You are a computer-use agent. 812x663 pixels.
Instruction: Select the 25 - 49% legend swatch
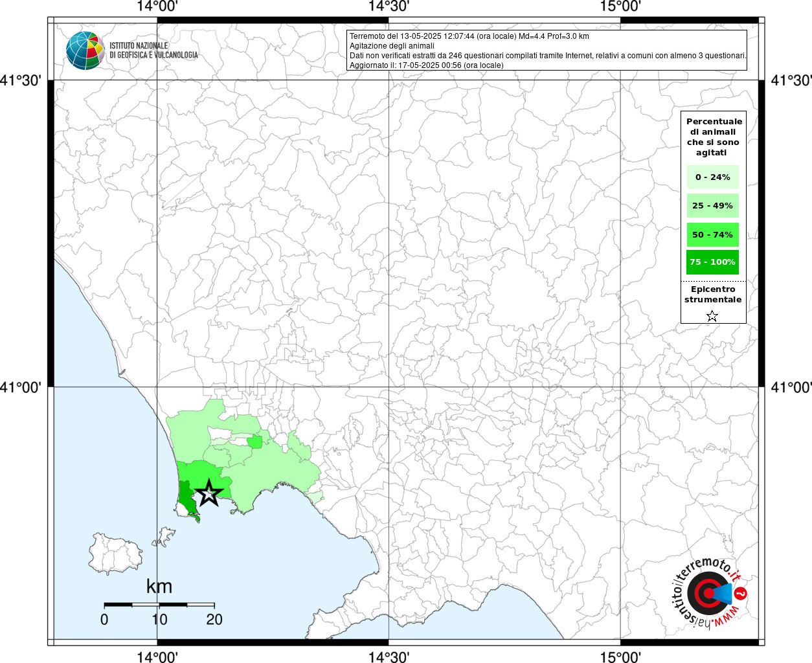pos(712,206)
